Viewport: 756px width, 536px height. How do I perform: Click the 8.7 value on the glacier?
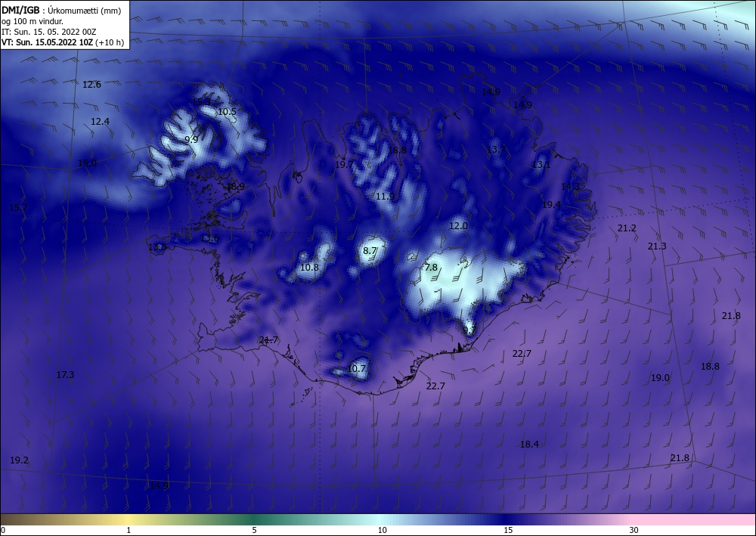tap(370, 251)
